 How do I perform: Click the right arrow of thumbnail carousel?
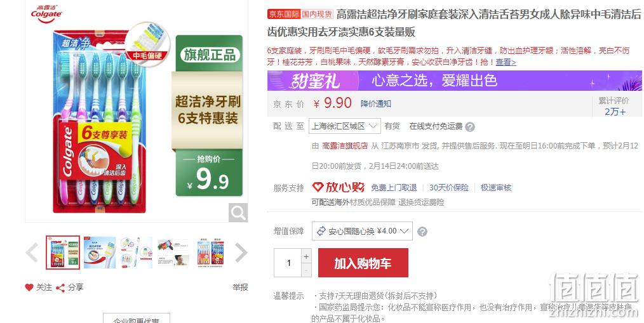coord(241,253)
